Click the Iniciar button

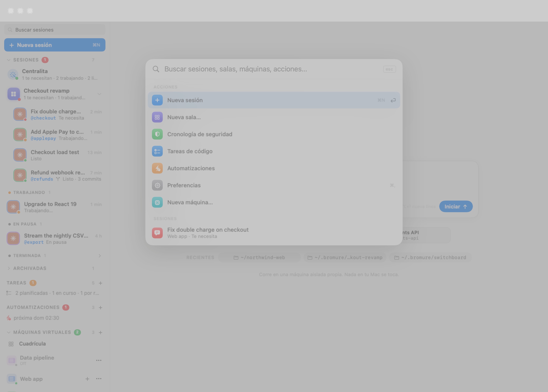pyautogui.click(x=456, y=207)
